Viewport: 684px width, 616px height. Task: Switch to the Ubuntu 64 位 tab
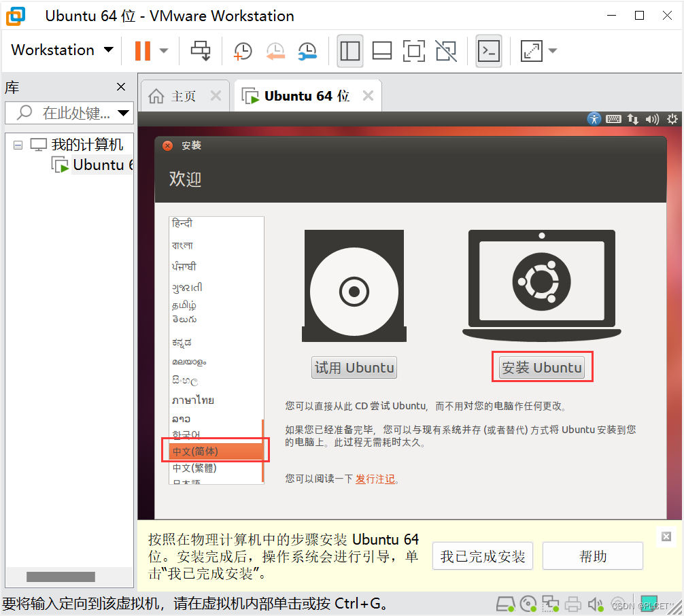[307, 96]
